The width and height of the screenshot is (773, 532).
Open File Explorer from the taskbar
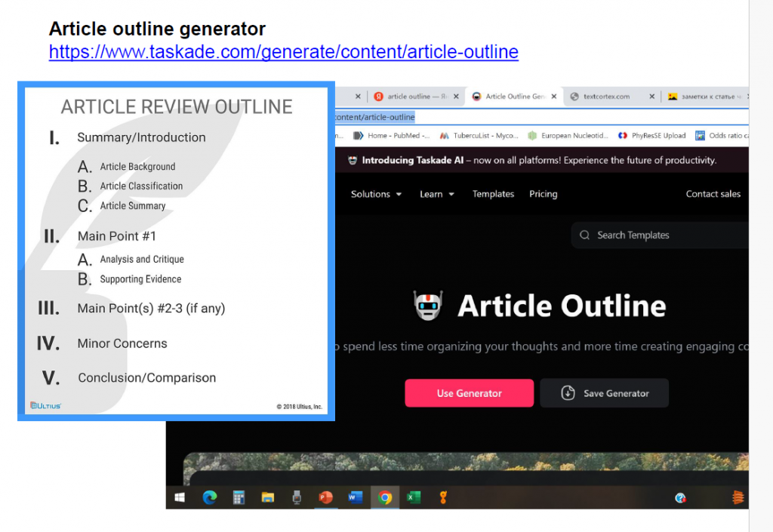click(267, 497)
